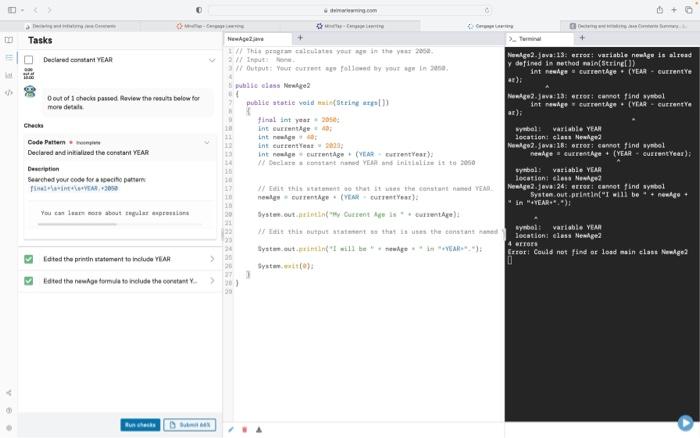The width and height of the screenshot is (700, 438).
Task: Check the Declared constant YEAR checkbox
Action: click(29, 60)
